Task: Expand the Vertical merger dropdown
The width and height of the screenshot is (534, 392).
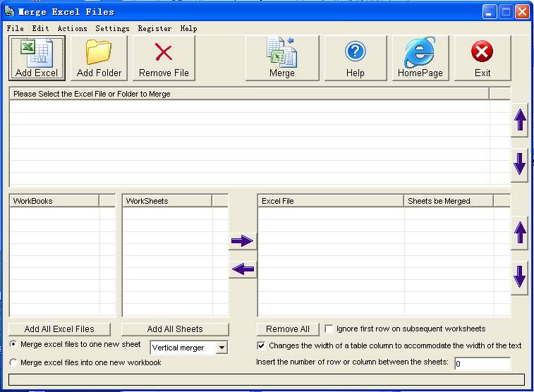Action: coord(222,348)
